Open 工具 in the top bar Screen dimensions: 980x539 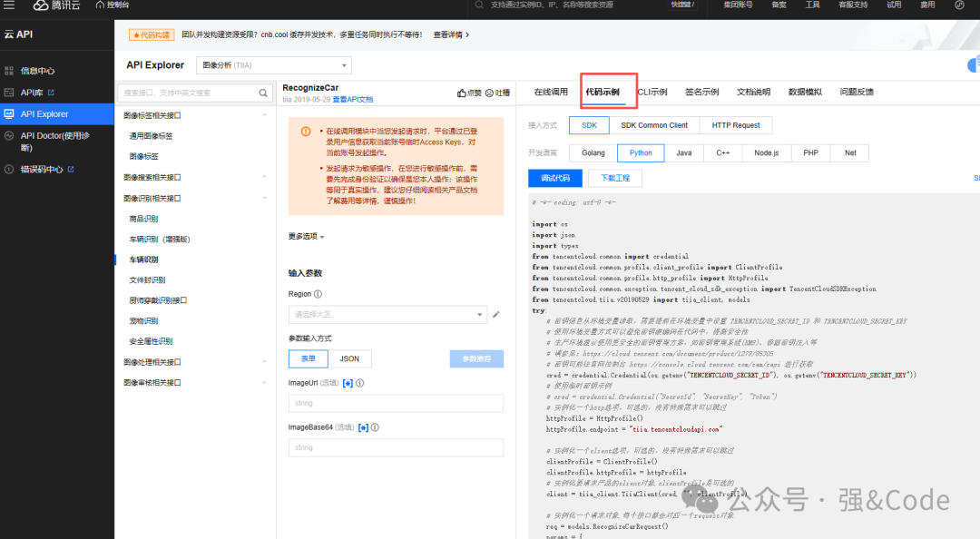[x=812, y=5]
